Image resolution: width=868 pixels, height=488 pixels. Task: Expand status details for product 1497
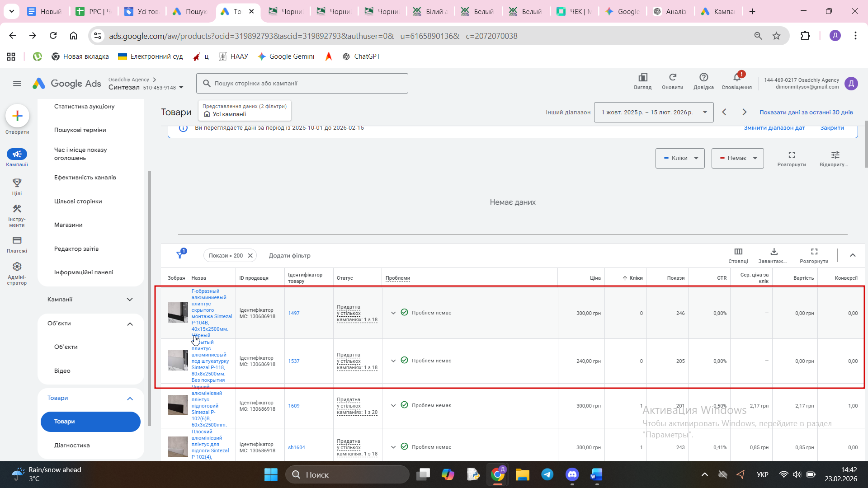pos(393,313)
